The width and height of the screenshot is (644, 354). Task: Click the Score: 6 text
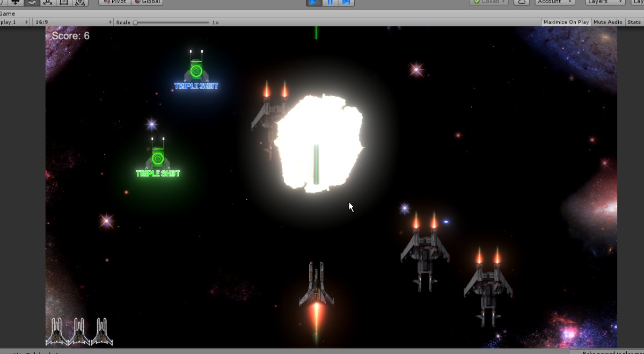click(x=70, y=36)
